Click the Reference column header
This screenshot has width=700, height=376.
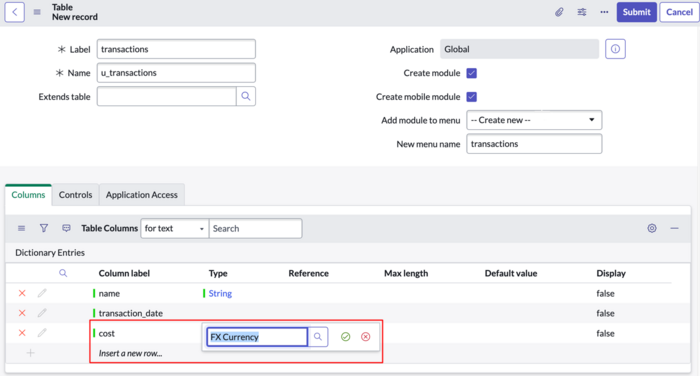click(308, 273)
